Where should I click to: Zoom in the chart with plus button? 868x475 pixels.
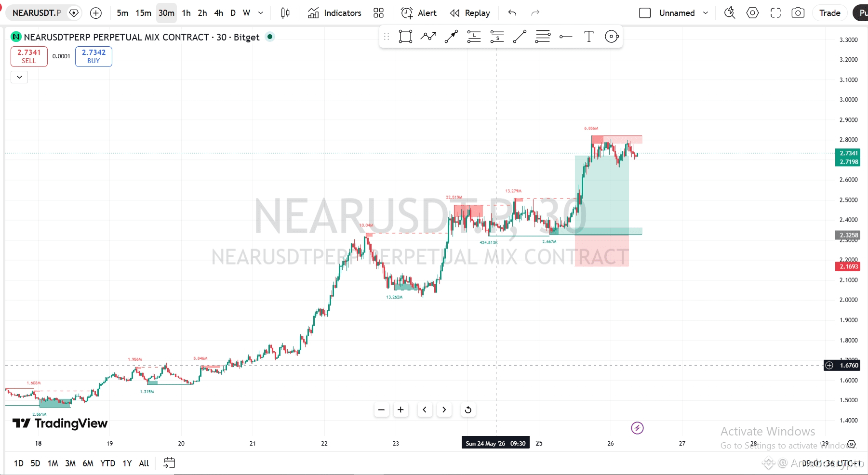point(401,410)
